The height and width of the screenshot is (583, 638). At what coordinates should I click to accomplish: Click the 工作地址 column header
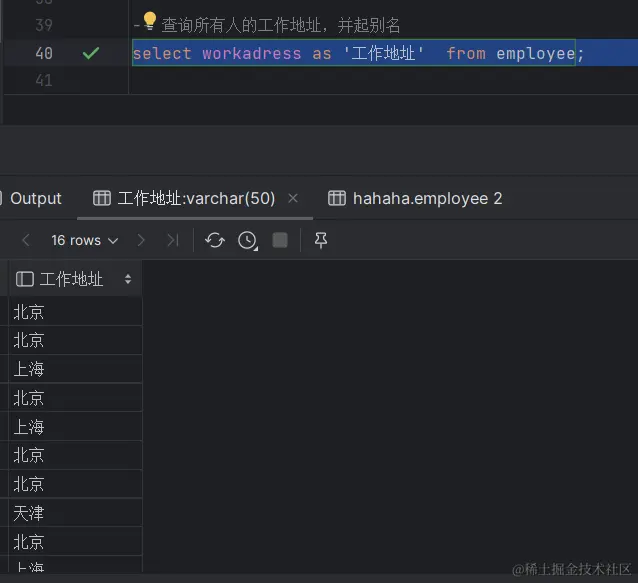[75, 279]
